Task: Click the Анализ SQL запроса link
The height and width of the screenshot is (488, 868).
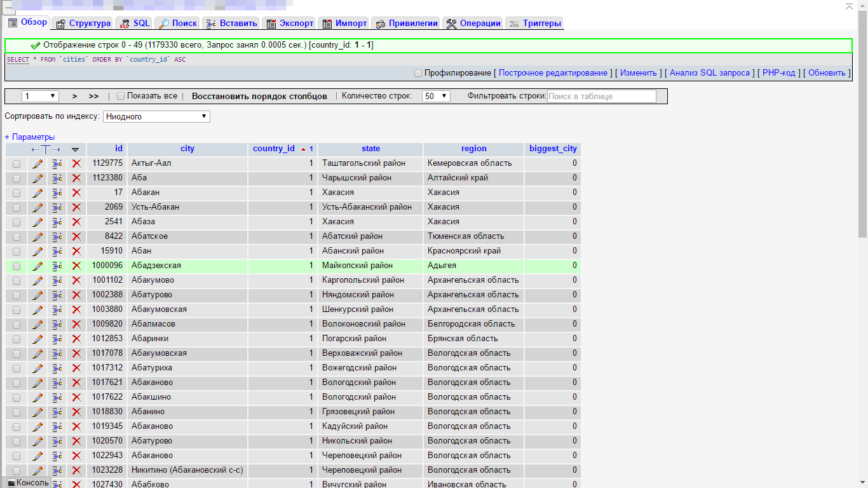Action: coord(710,73)
